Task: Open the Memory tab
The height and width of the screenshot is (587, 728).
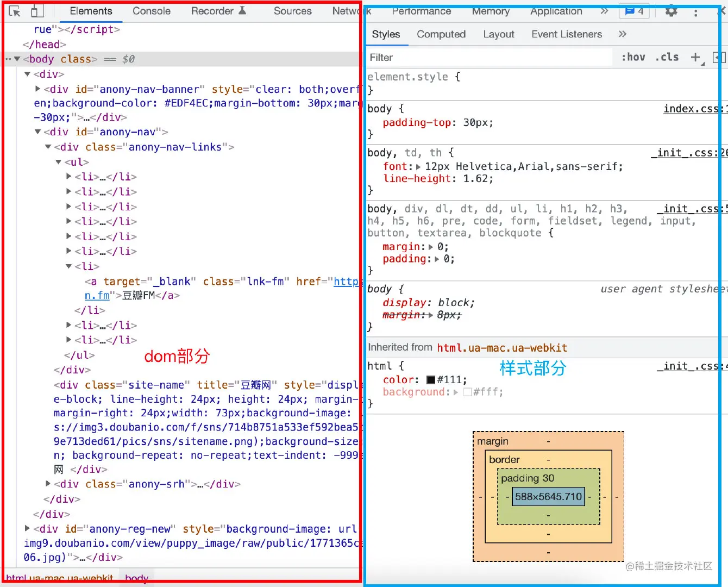Action: 491,11
